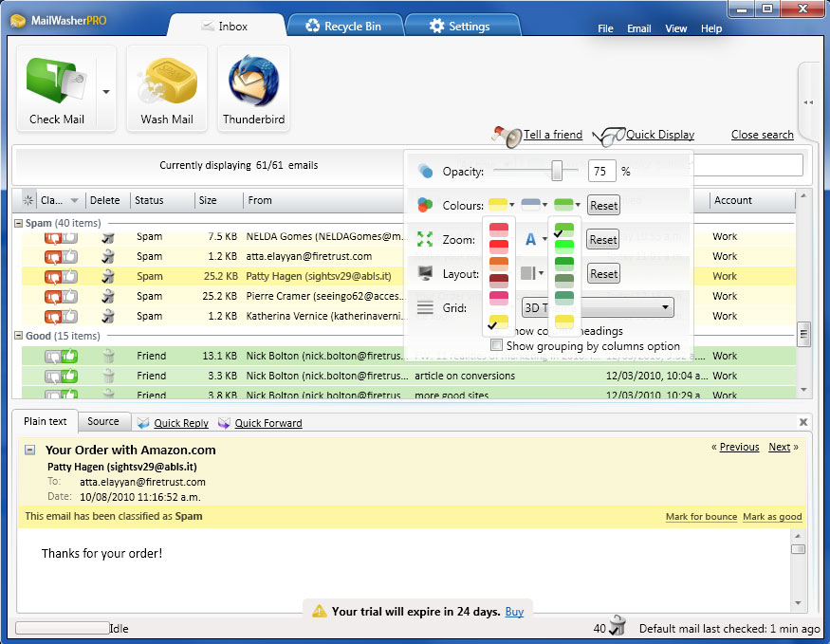The height and width of the screenshot is (644, 830).
Task: Click the trial warning triangle icon
Action: tap(319, 612)
